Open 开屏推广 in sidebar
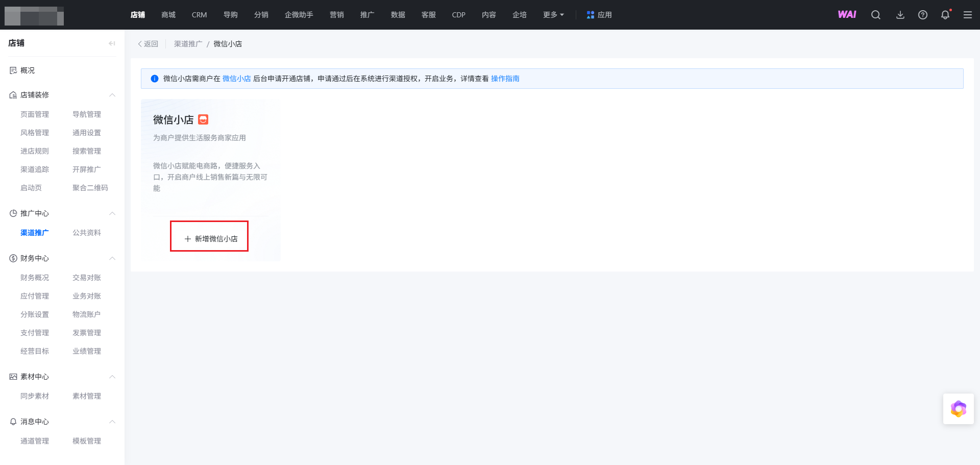 (x=87, y=169)
